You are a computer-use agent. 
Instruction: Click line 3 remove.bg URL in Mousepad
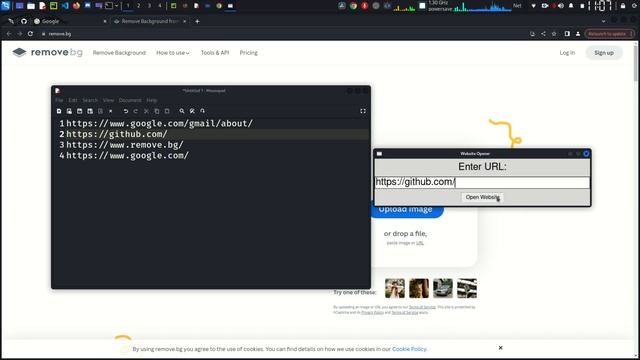(x=125, y=144)
